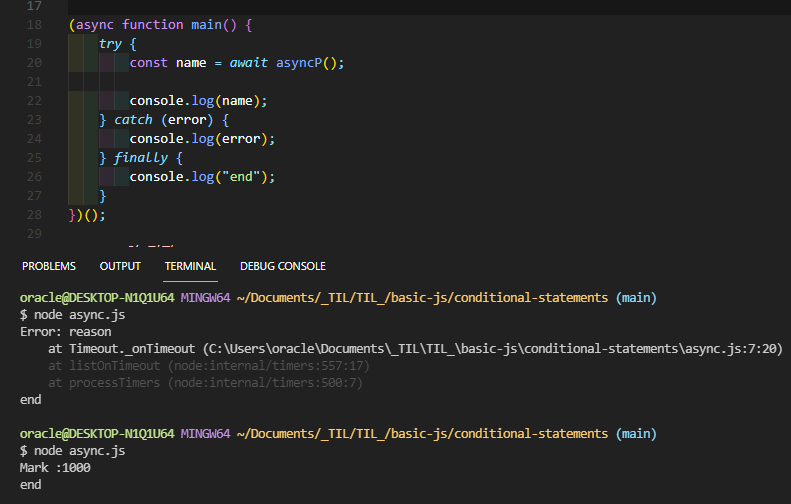
Task: Open the DEBUG CONSOLE tab
Action: (282, 266)
